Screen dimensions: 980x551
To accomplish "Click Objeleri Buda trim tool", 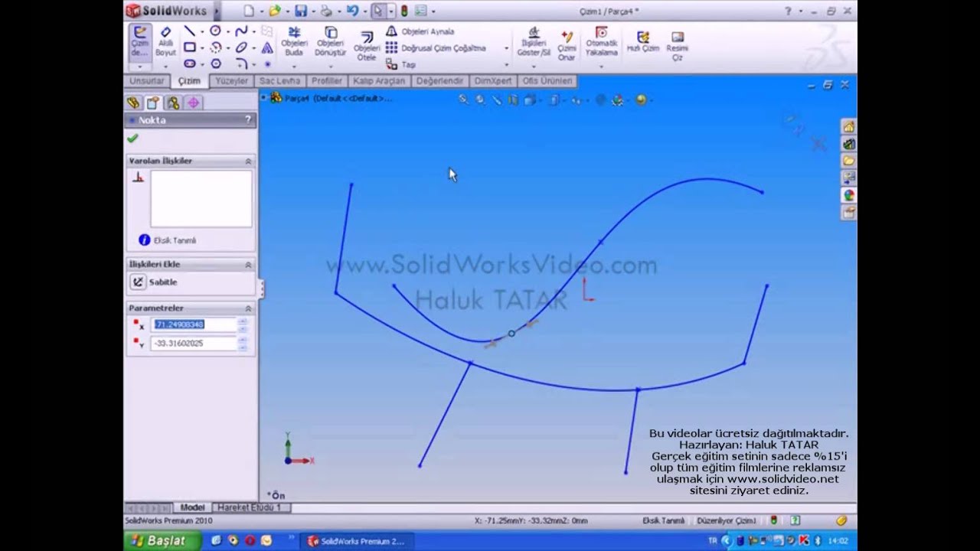I will tap(294, 42).
